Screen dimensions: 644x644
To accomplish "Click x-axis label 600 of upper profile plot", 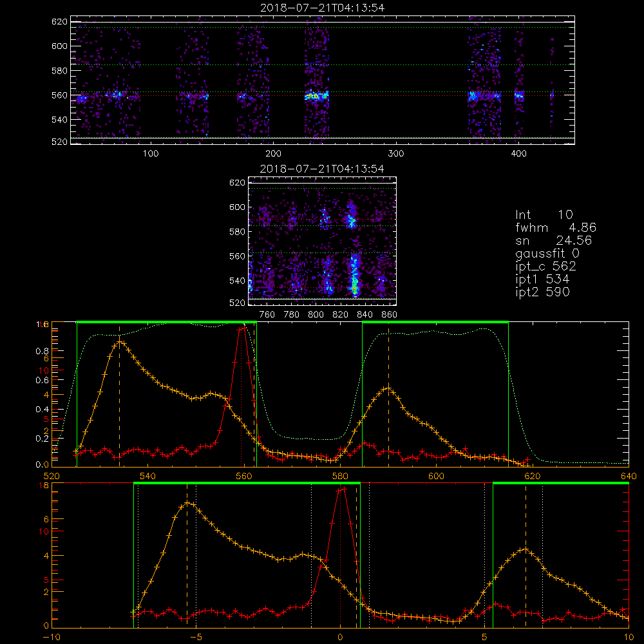I will pos(436,476).
